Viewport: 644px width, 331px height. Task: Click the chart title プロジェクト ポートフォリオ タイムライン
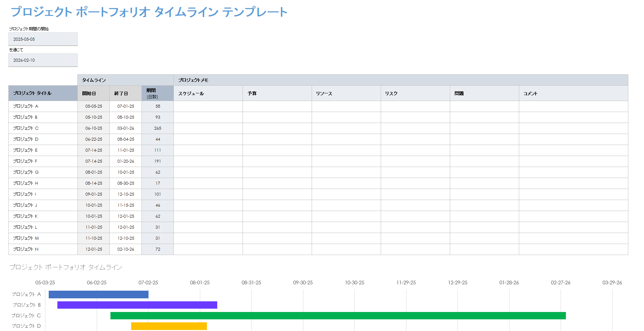click(x=66, y=267)
